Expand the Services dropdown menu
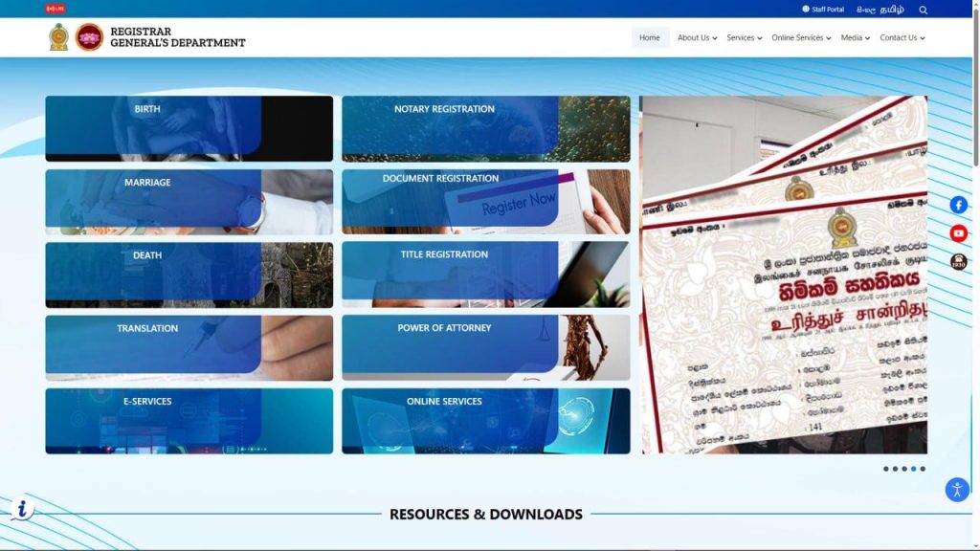The width and height of the screenshot is (980, 551). click(x=744, y=38)
